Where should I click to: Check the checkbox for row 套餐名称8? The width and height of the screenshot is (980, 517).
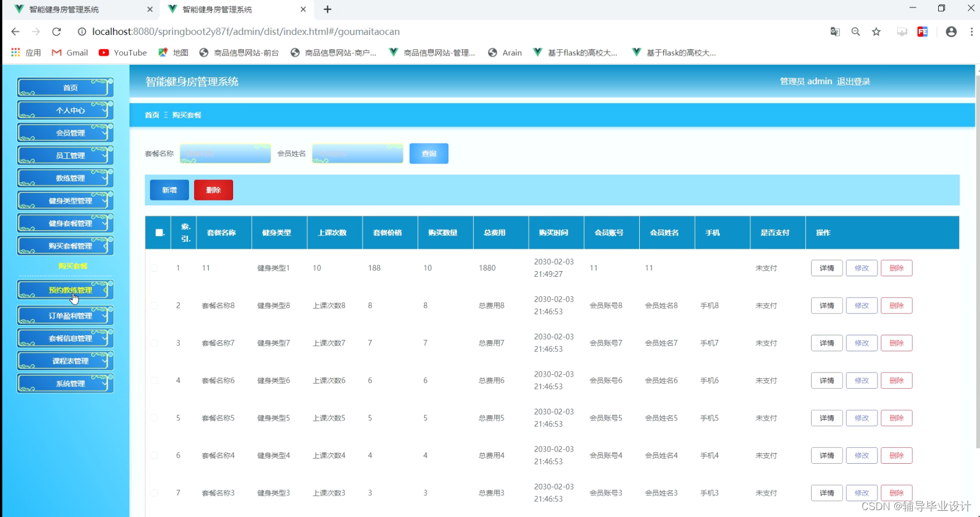point(154,305)
